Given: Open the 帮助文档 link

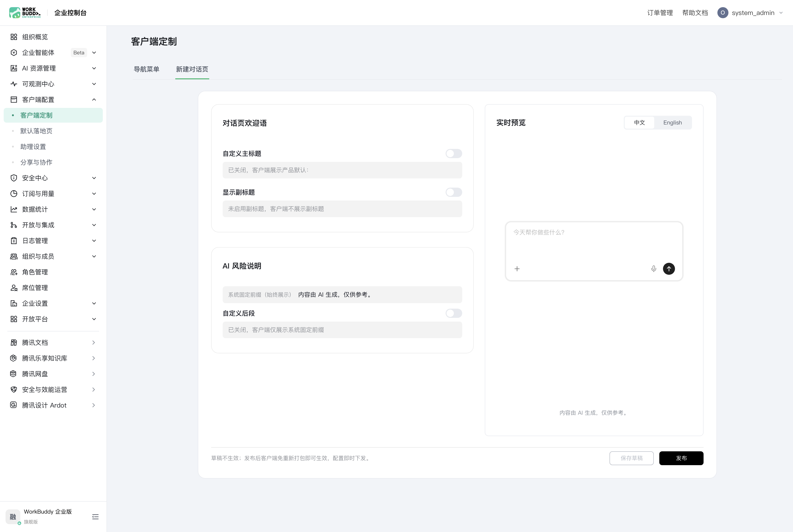Looking at the screenshot, I should point(695,12).
